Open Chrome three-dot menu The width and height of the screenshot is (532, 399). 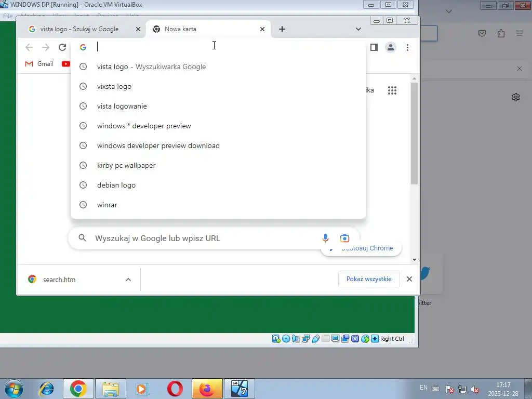(x=407, y=47)
